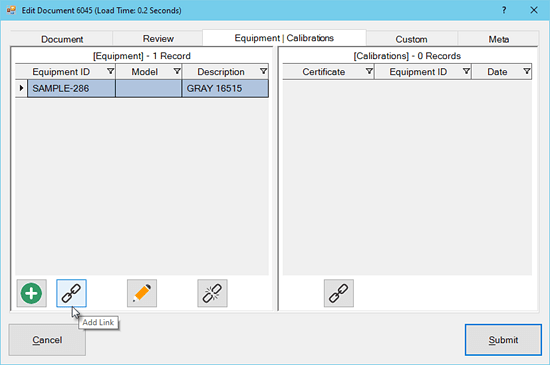This screenshot has height=365, width=550.
Task: Click the row selector arrow for the SAMPLE-286 row
Action: point(21,88)
